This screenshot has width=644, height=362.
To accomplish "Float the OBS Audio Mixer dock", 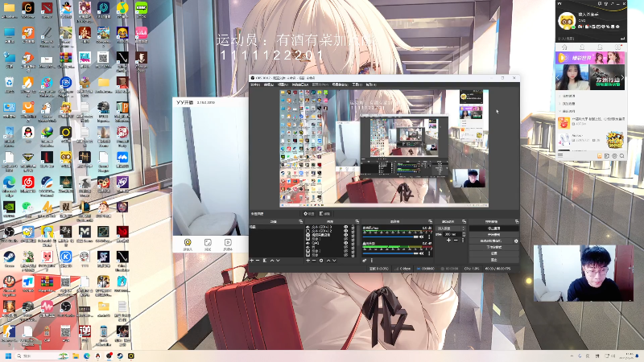I will (x=430, y=221).
